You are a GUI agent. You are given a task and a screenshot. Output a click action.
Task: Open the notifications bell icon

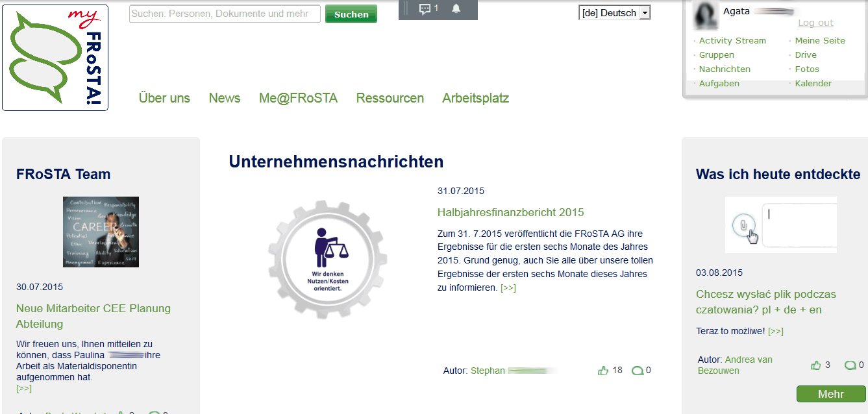coord(456,8)
